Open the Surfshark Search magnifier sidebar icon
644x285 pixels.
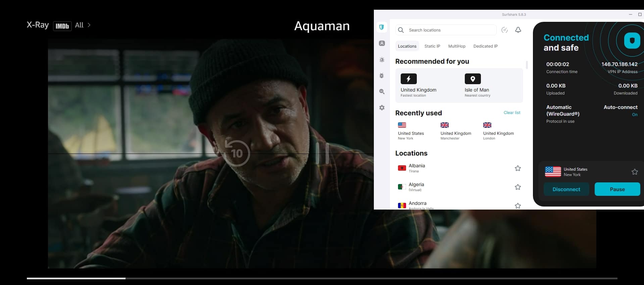pos(382,92)
